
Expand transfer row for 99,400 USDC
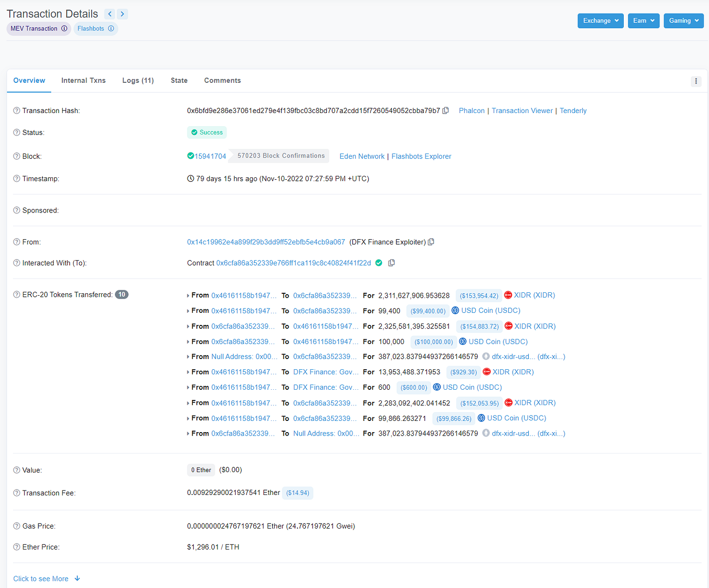(188, 311)
